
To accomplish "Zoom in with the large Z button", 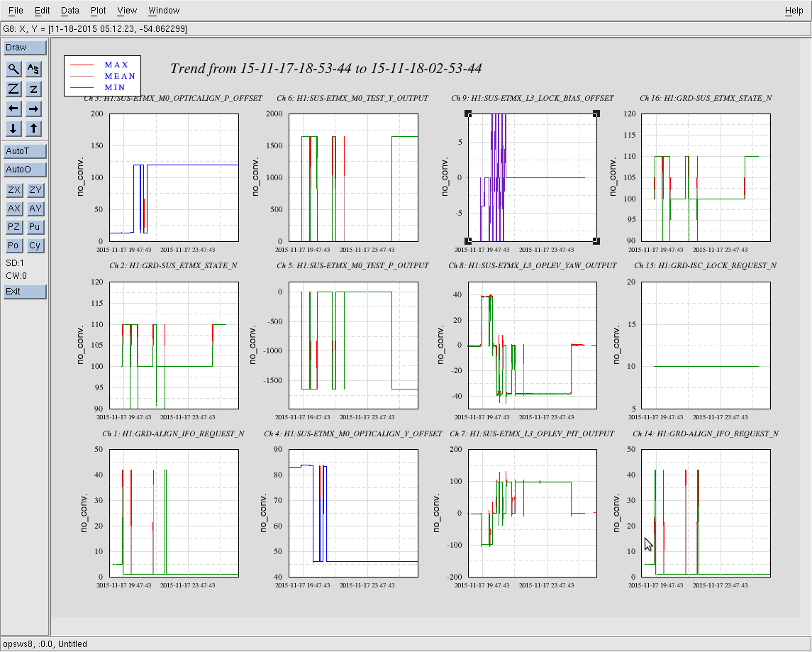I will (x=13, y=89).
